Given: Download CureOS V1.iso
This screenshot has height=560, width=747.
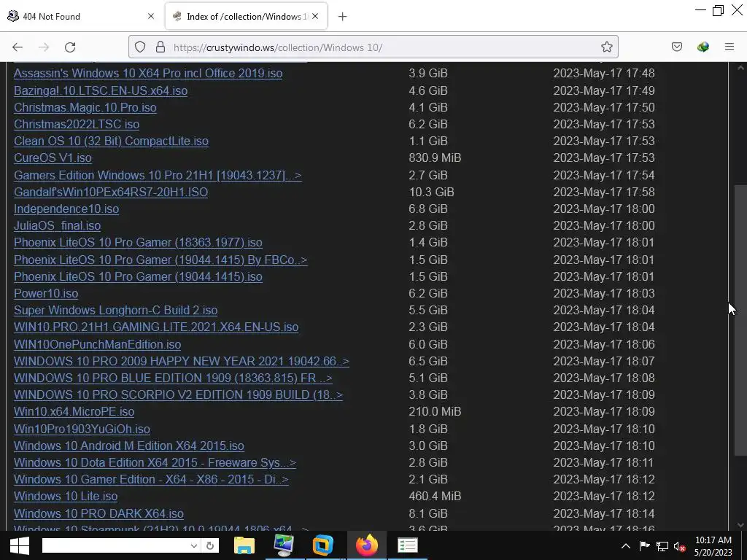Looking at the screenshot, I should (x=53, y=157).
